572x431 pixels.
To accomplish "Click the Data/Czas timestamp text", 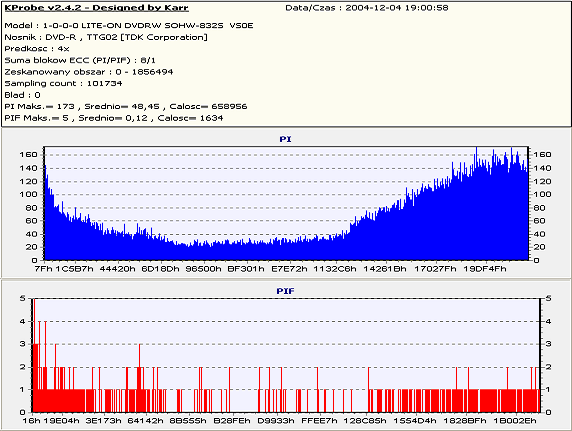I will point(367,8).
